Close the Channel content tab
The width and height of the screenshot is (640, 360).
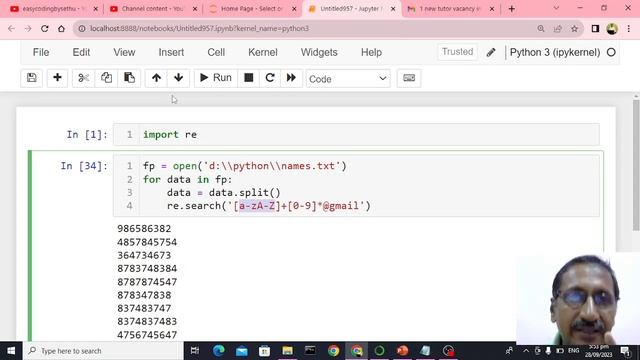click(x=195, y=9)
